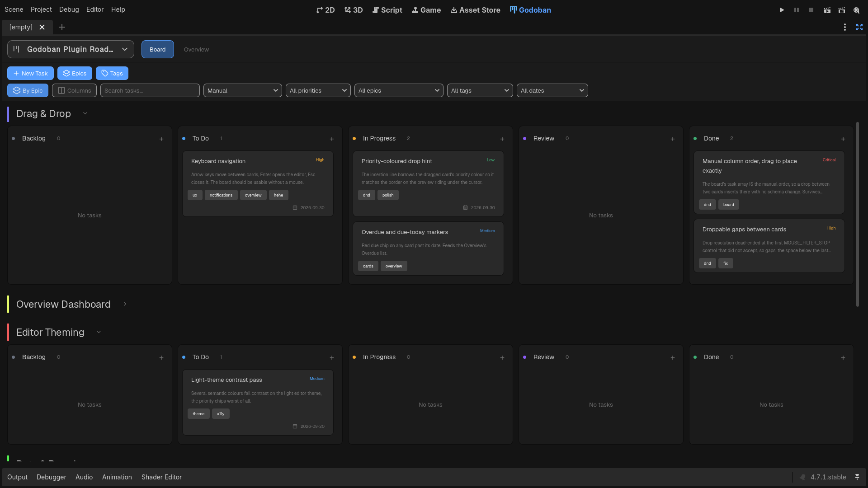
Task: Add a task to Drag & Drop In Progress column
Action: 502,139
